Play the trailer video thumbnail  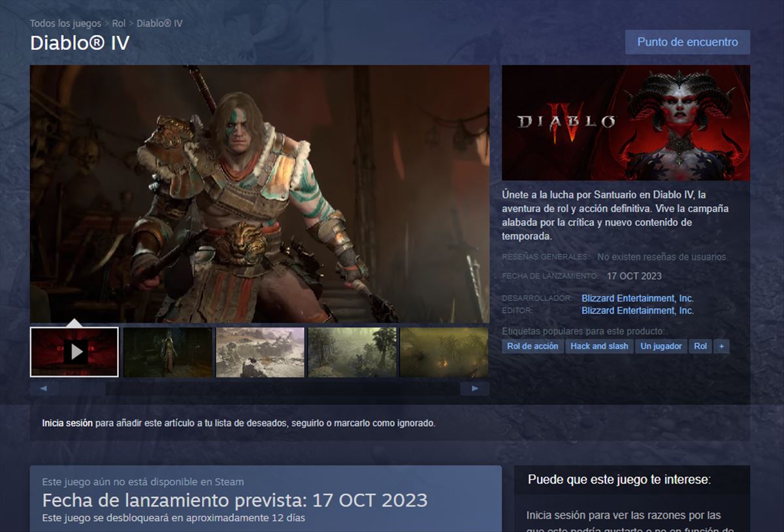coord(74,352)
